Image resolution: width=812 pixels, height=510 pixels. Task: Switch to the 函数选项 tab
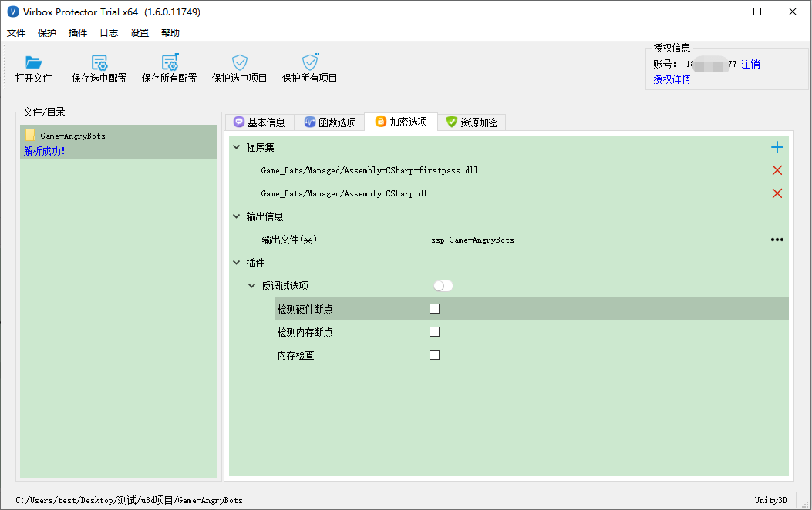[330, 122]
